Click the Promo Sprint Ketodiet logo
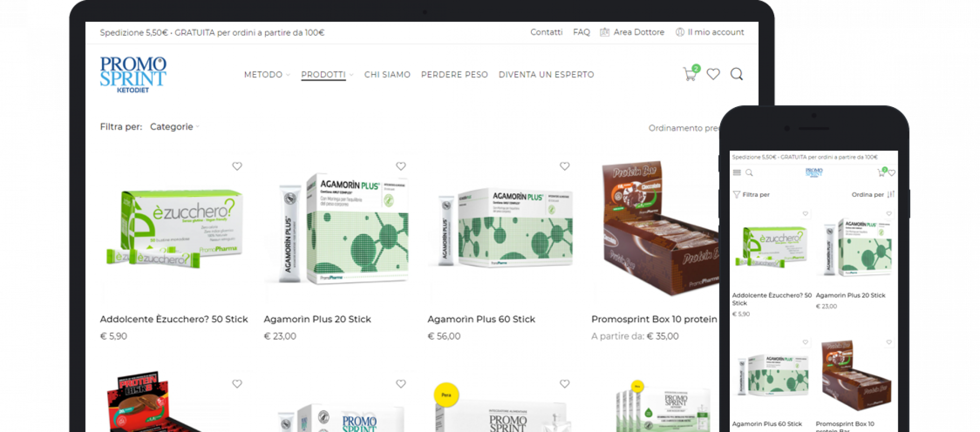The height and width of the screenshot is (432, 980). tap(133, 74)
